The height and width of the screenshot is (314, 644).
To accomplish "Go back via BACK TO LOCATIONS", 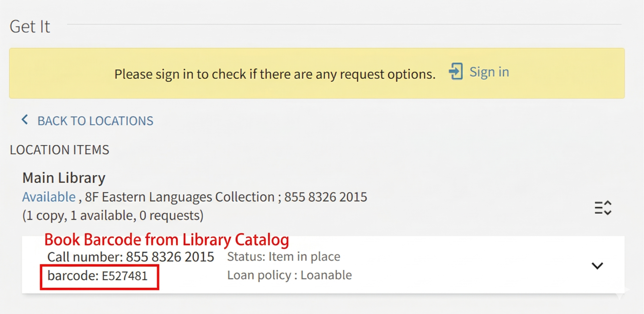I will [x=95, y=121].
